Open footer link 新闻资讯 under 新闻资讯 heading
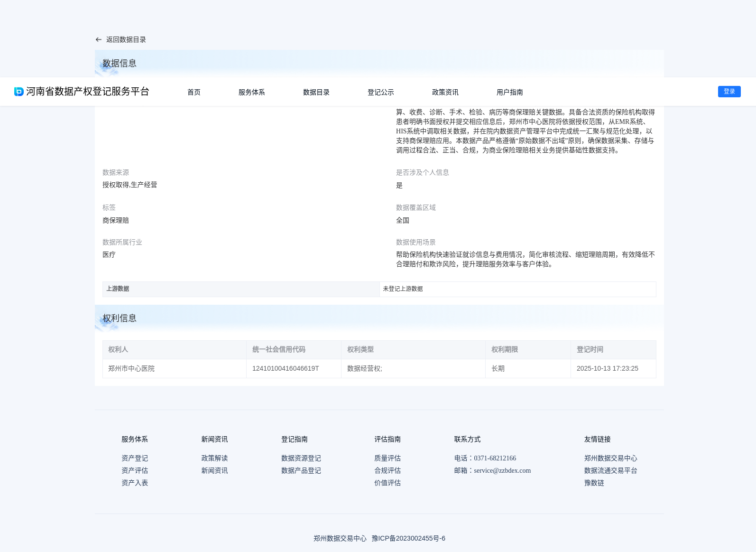This screenshot has height=552, width=756. point(214,470)
